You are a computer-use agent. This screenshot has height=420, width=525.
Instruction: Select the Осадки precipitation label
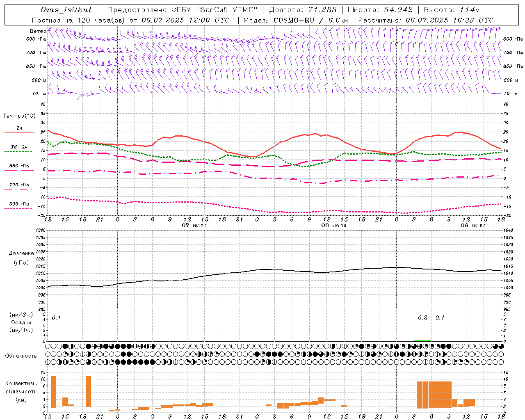pos(21,322)
